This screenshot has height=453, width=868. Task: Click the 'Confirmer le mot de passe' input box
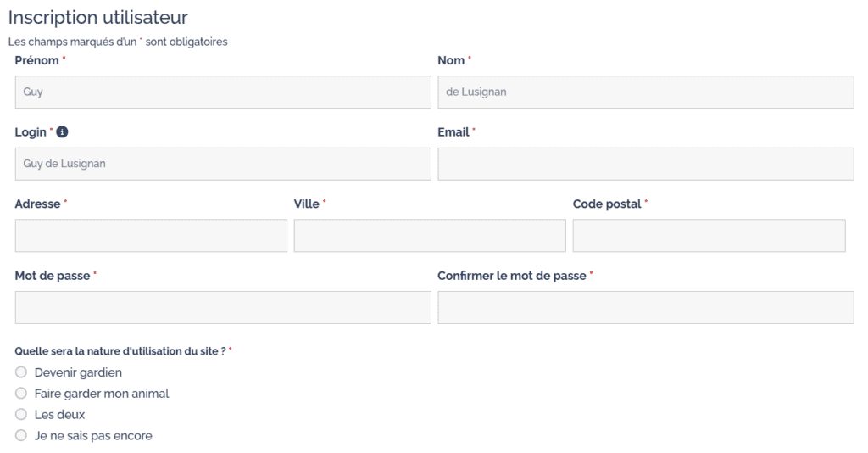[x=645, y=307]
